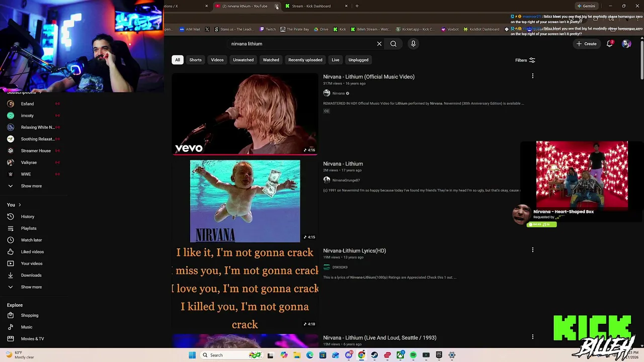Clear the nirvana lithium search text
This screenshot has width=644, height=362.
pyautogui.click(x=379, y=44)
